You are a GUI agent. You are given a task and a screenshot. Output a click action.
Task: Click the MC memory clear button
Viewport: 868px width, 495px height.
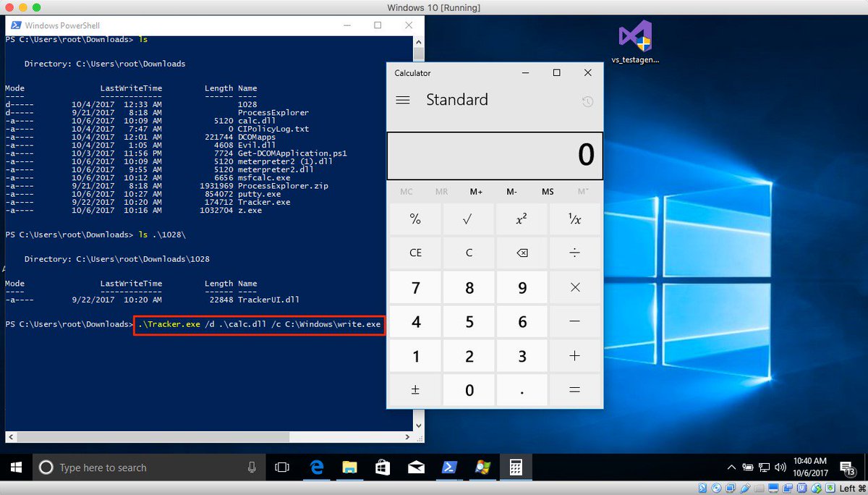pyautogui.click(x=407, y=192)
